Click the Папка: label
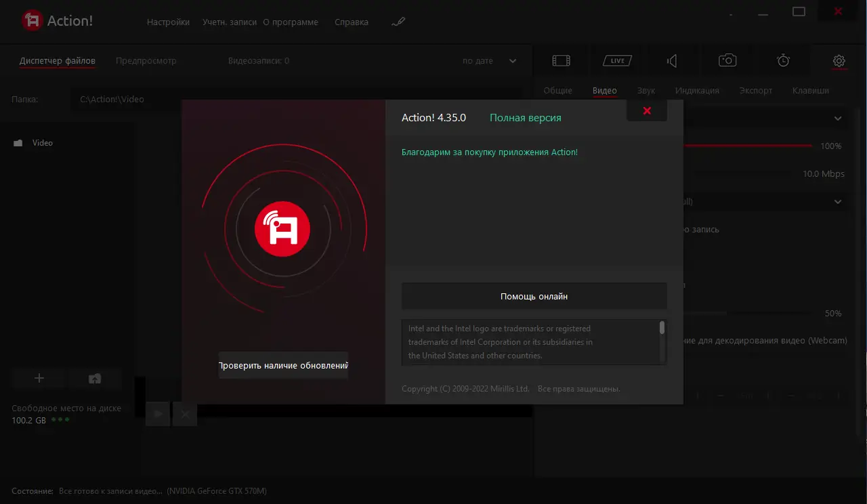Image resolution: width=867 pixels, height=504 pixels. (x=25, y=99)
